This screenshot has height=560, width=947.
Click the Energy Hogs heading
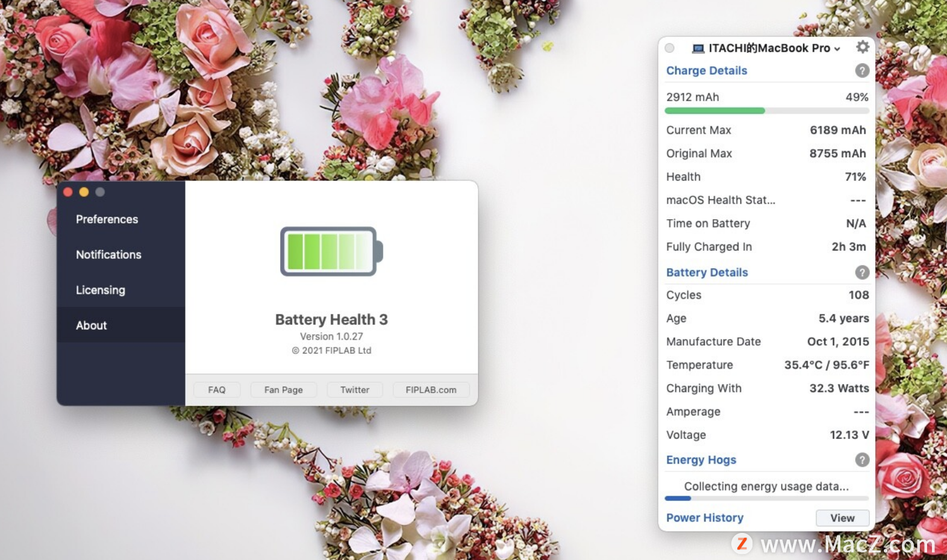pos(701,460)
